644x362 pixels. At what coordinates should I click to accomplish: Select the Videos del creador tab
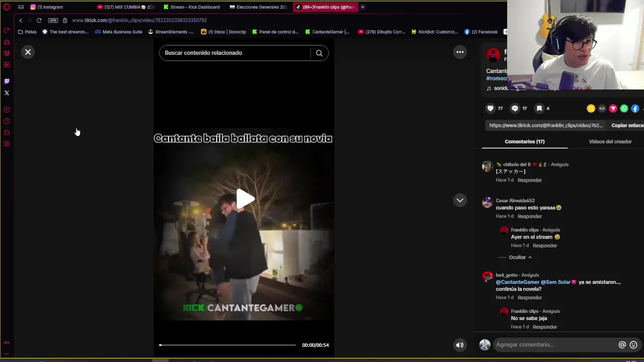click(x=610, y=142)
